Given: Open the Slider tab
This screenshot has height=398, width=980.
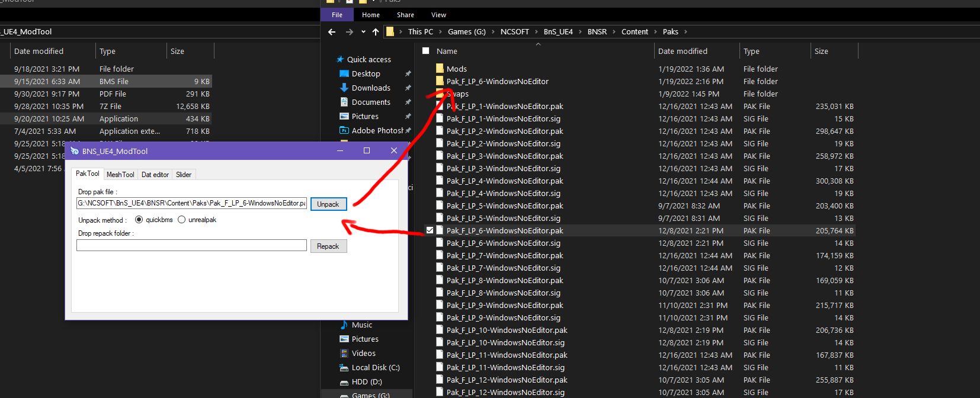Looking at the screenshot, I should pyautogui.click(x=184, y=175).
